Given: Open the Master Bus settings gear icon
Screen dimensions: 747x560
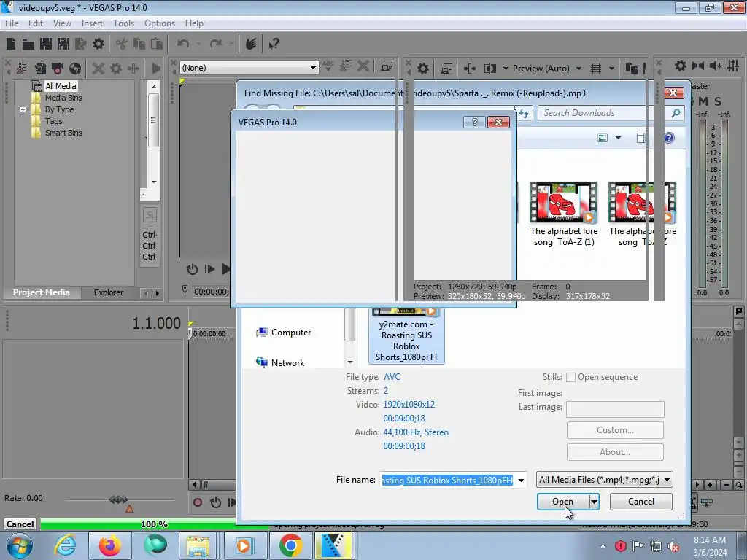Looking at the screenshot, I should pos(681,66).
